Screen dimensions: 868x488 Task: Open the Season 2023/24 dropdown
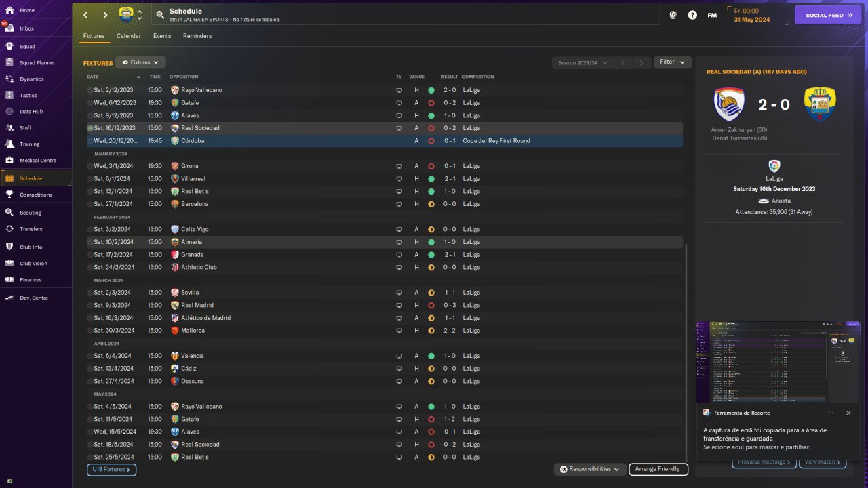pos(583,63)
